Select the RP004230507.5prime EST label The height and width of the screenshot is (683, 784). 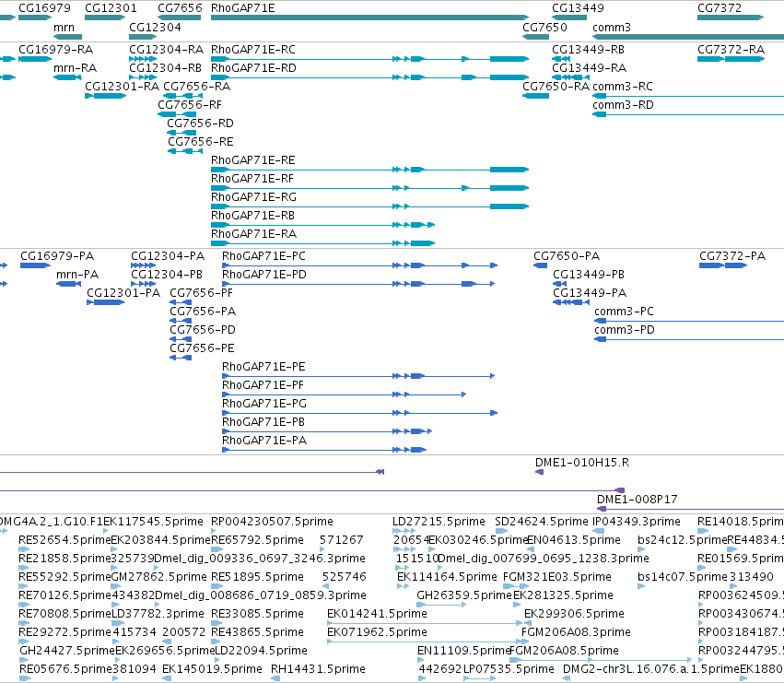pyautogui.click(x=272, y=522)
